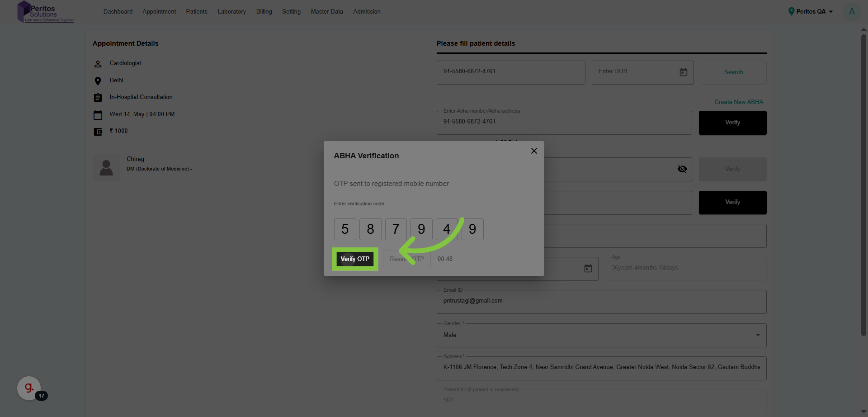Go to the Billing menu
Viewport: 868px width, 417px height.
264,12
